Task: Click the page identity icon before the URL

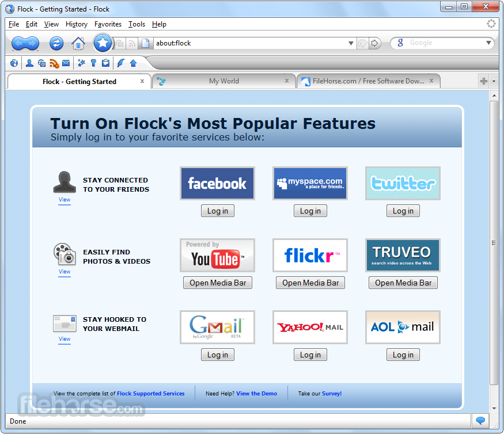Action: (x=145, y=43)
